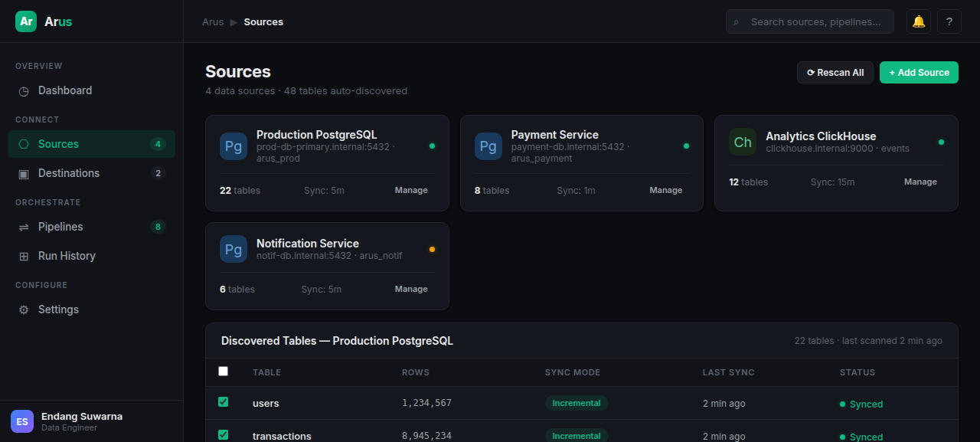Click Sync: 15m on Analytics ClickHouse
This screenshot has width=980, height=442.
pyautogui.click(x=833, y=182)
